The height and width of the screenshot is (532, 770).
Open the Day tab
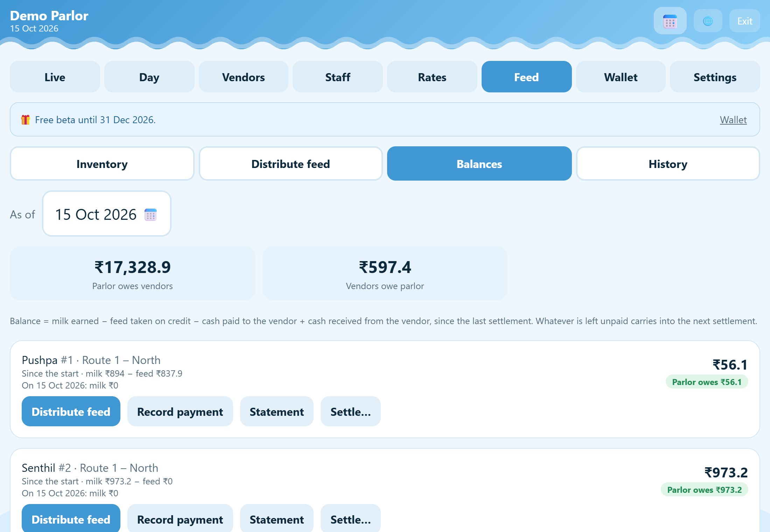click(149, 77)
